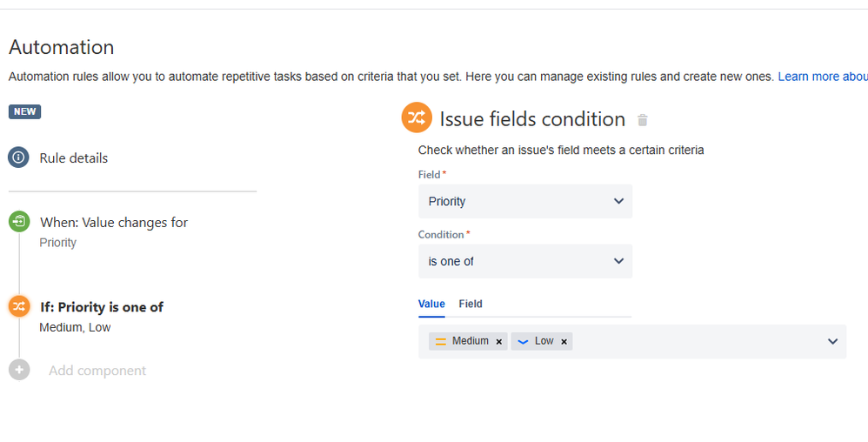
Task: Select the If: Priority is one of condition
Action: [102, 307]
